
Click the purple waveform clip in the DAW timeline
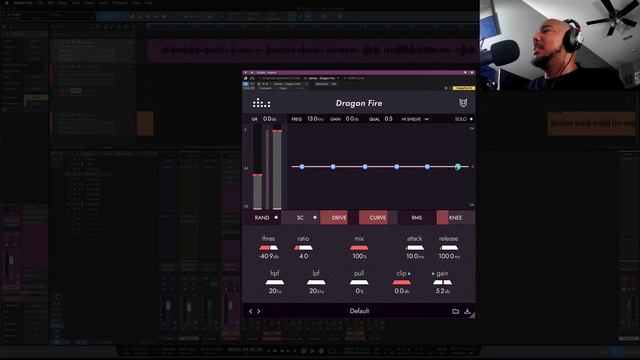[313, 51]
